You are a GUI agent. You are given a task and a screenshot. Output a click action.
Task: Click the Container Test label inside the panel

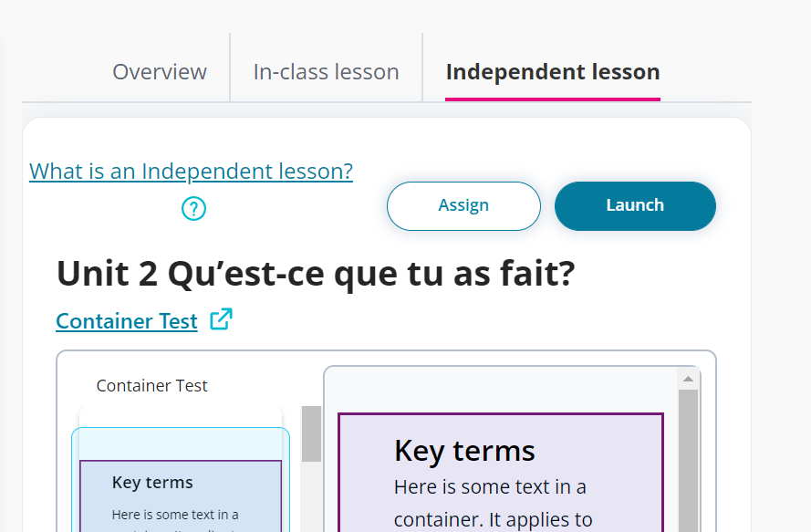151,385
